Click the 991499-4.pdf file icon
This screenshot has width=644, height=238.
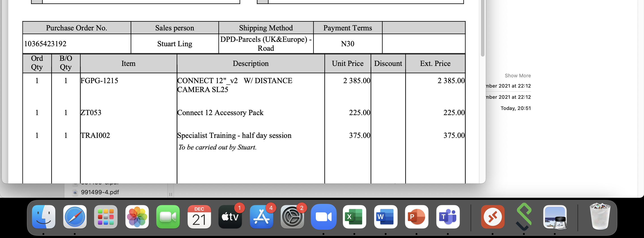75,192
